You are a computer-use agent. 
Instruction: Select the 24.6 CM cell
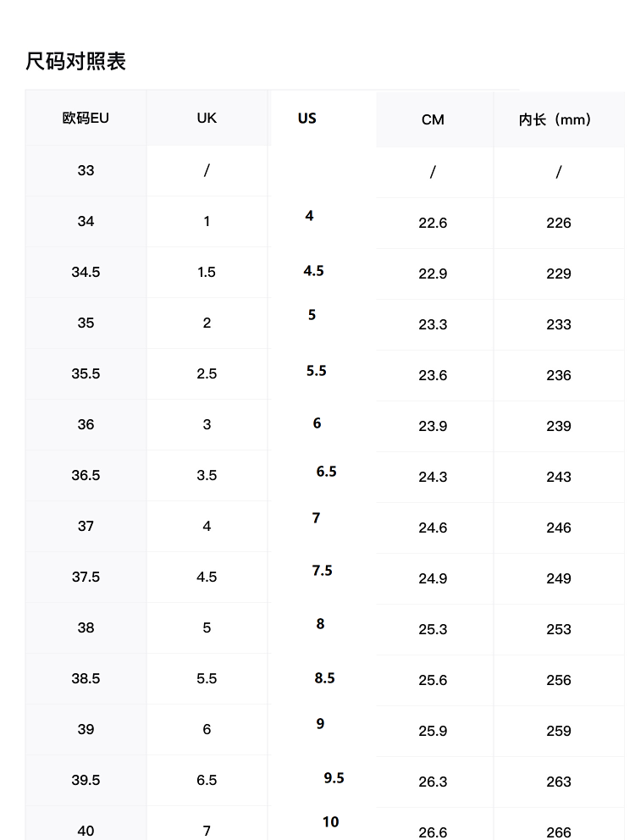(x=433, y=528)
